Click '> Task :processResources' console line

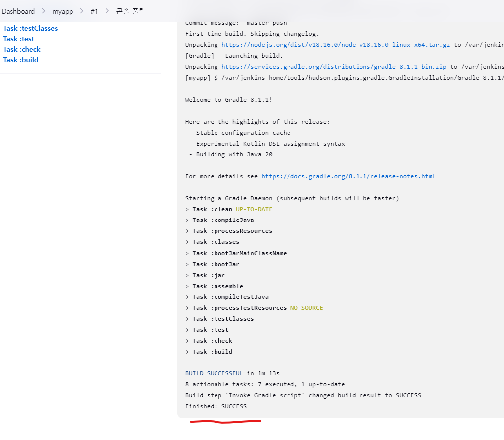(228, 231)
